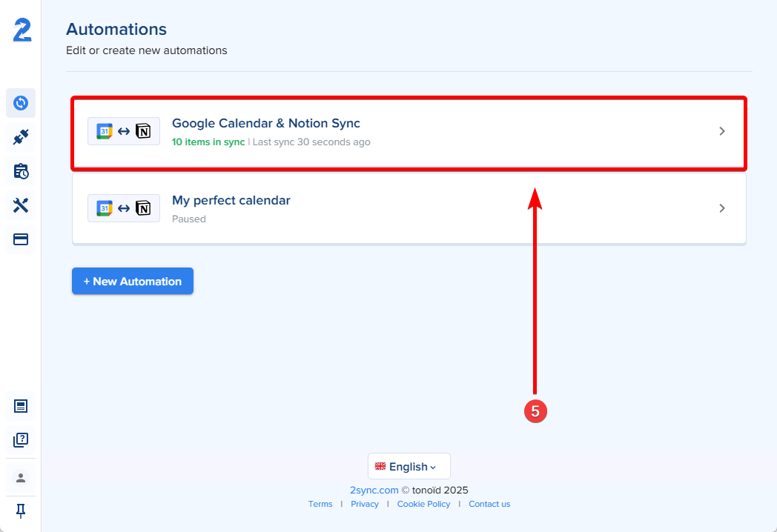
Task: Open the billing card sidebar icon
Action: (21, 240)
